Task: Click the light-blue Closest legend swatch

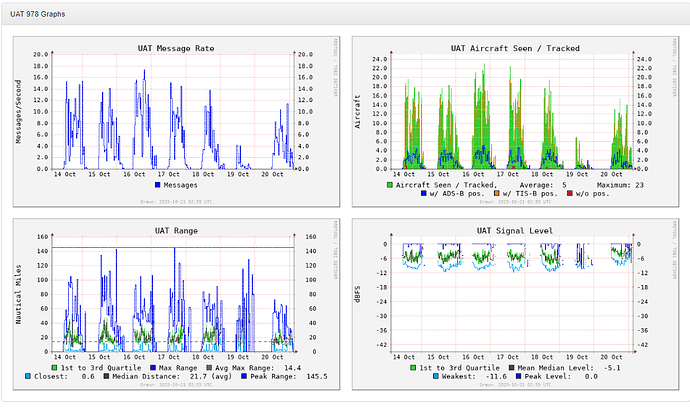Action: tap(28, 376)
